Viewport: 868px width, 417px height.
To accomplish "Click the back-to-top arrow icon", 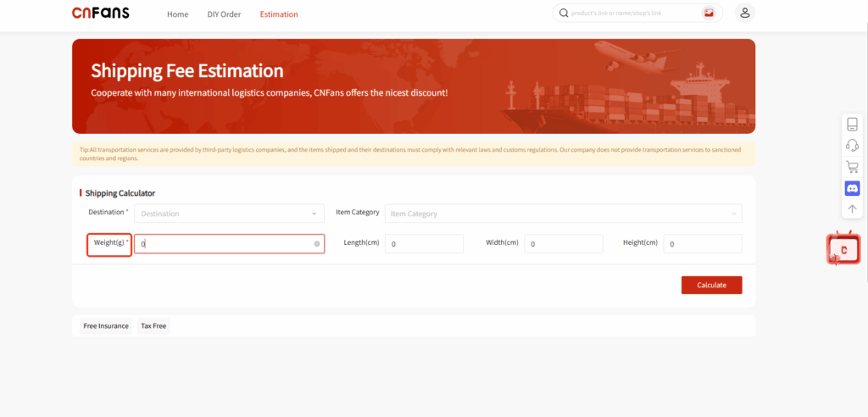I will (852, 208).
